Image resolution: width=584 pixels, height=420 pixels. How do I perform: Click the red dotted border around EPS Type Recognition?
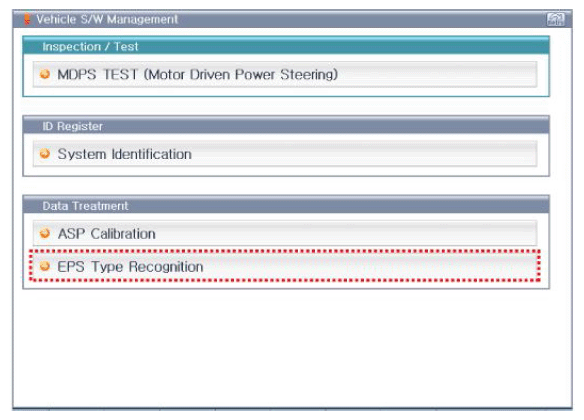(285, 251)
